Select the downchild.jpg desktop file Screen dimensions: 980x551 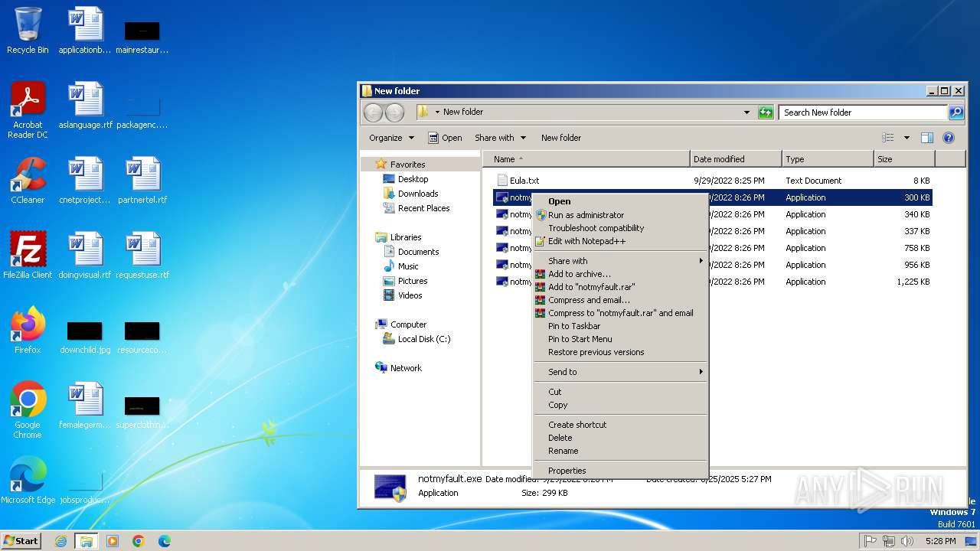85,337
